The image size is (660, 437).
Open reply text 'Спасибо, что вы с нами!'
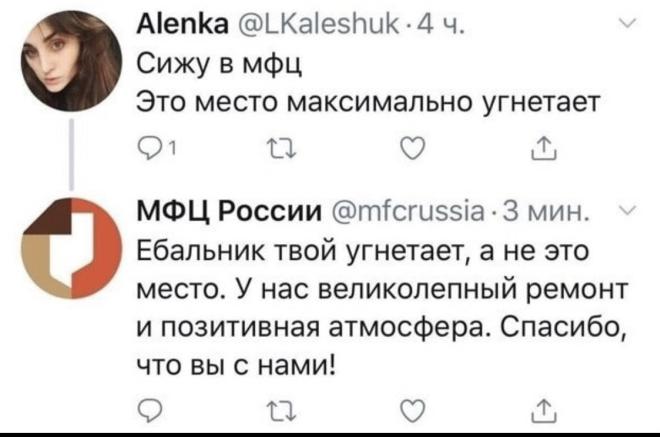point(382,345)
